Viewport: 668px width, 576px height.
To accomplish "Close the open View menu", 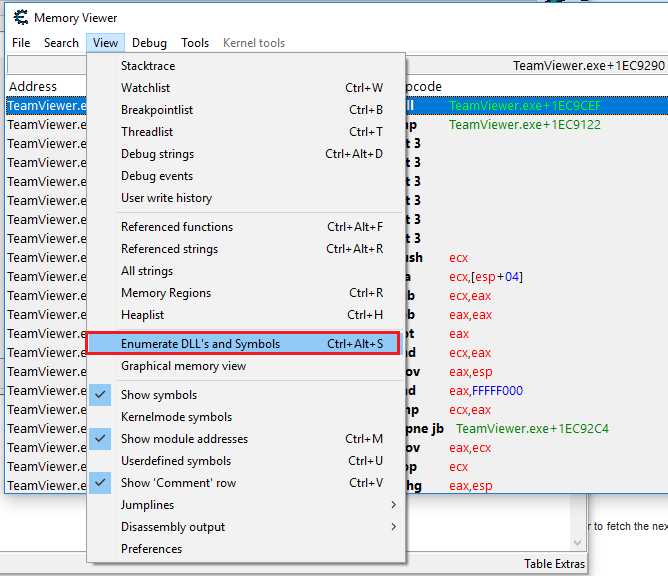I will coord(105,43).
